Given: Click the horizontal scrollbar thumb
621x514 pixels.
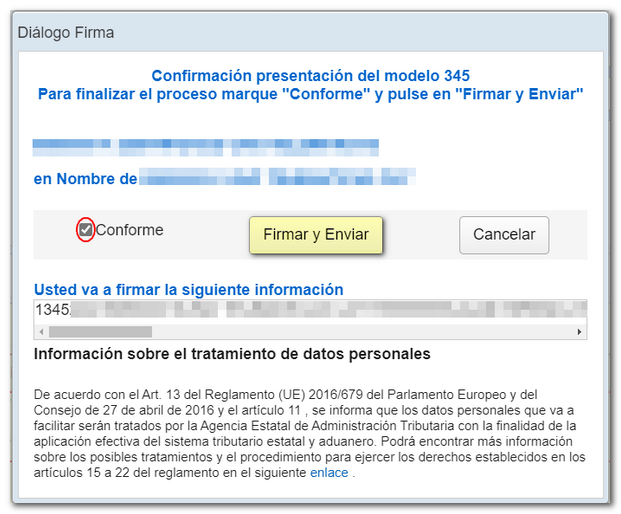Looking at the screenshot, I should (100, 331).
